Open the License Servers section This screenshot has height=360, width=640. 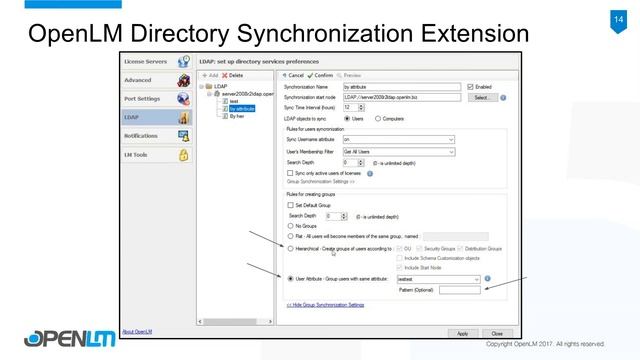tap(157, 62)
